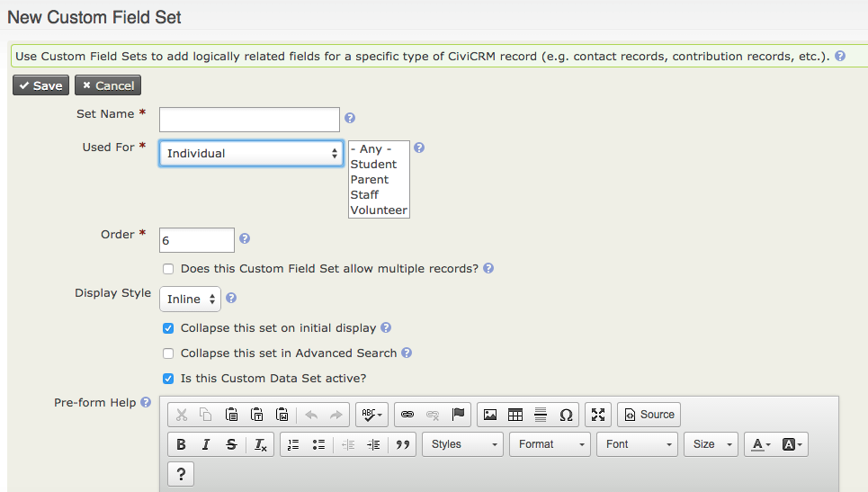Insert special character omega icon
This screenshot has width=868, height=492.
click(566, 415)
